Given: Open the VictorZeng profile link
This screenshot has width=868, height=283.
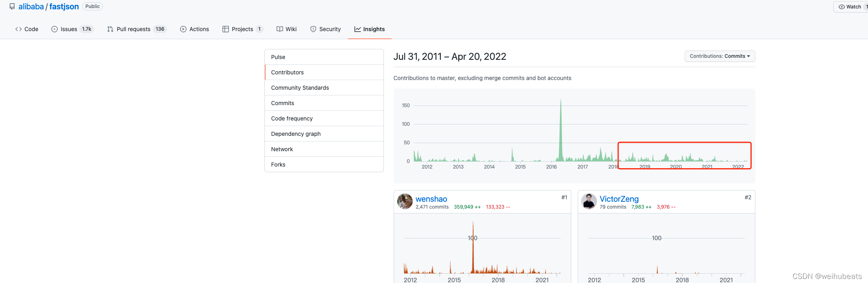Looking at the screenshot, I should click(619, 199).
